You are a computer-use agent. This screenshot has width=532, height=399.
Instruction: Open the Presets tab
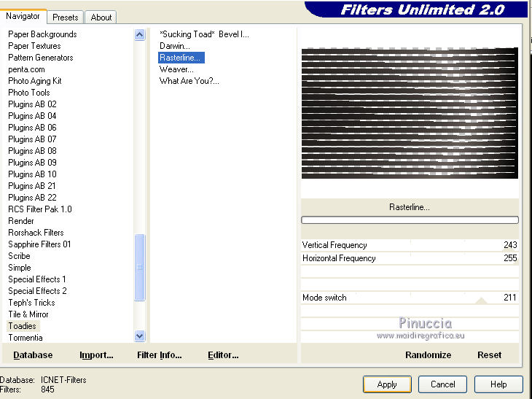[x=65, y=18]
